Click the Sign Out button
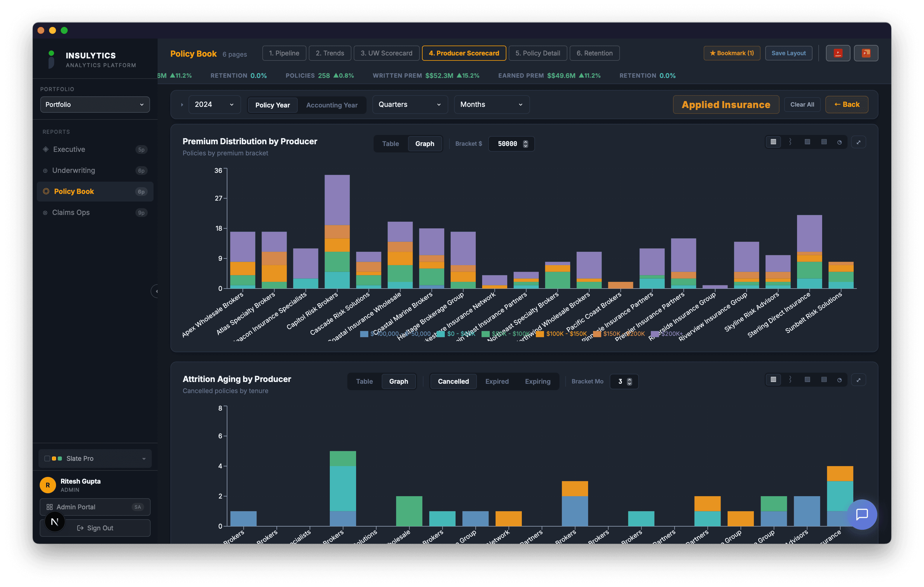Viewport: 924px width, 587px height. pyautogui.click(x=95, y=528)
